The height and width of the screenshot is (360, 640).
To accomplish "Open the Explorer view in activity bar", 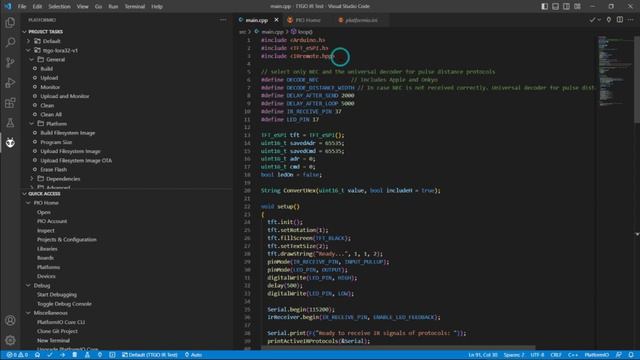I will pos(10,22).
